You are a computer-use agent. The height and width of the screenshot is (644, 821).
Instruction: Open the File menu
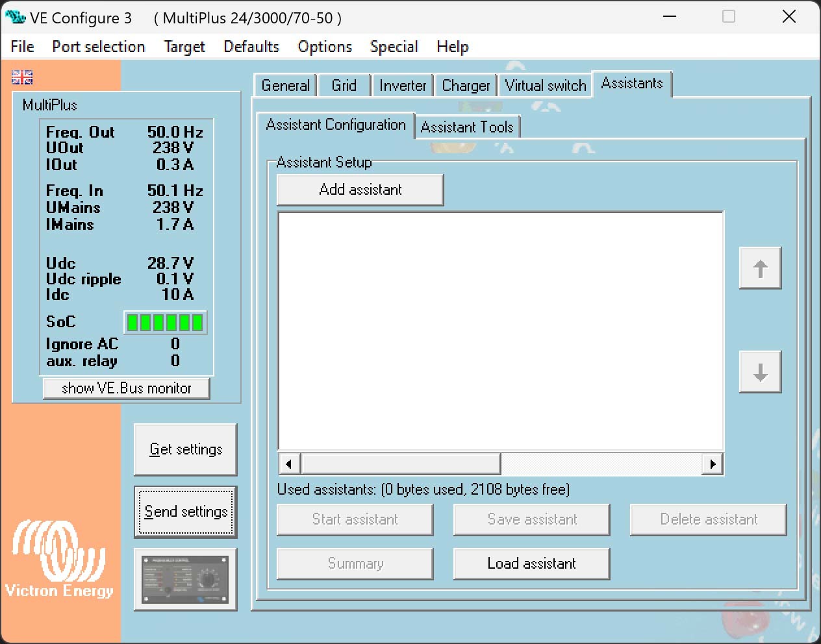coord(22,47)
